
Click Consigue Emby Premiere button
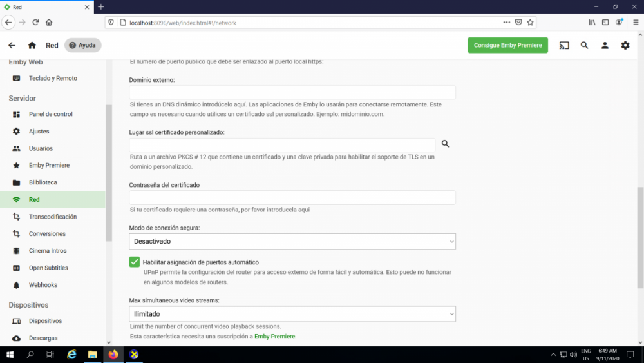pyautogui.click(x=507, y=45)
